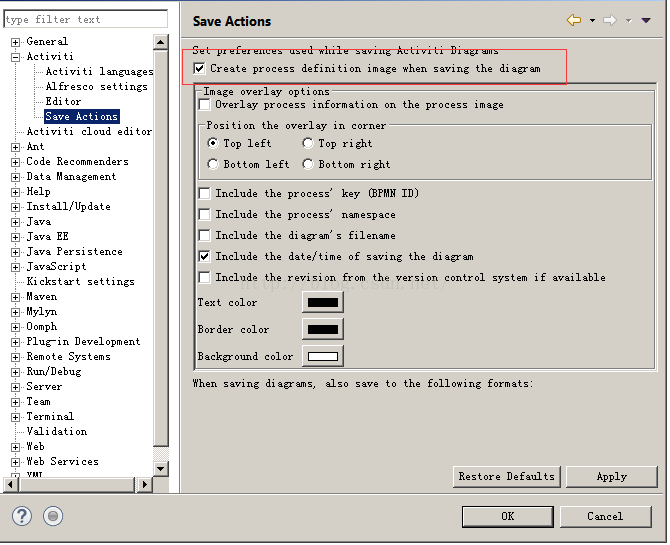Select Activiti languages tree item
Viewport: 670px width, 545px height.
pyautogui.click(x=99, y=71)
